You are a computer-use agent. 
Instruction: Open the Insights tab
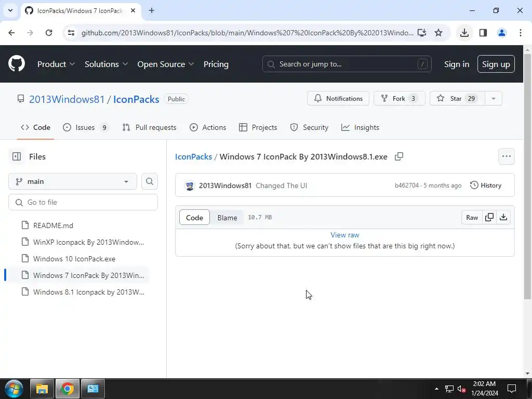pos(360,128)
